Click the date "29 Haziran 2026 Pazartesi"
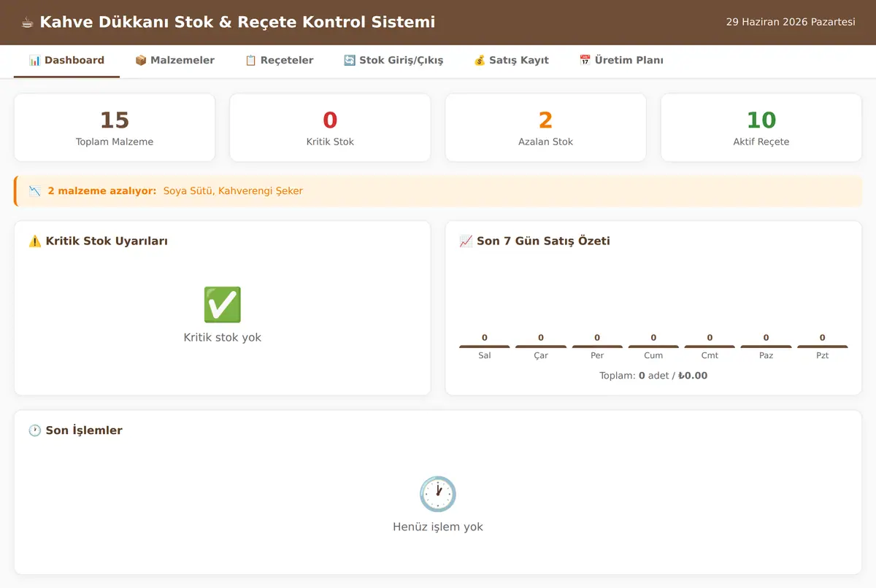This screenshot has height=588, width=876. click(791, 22)
